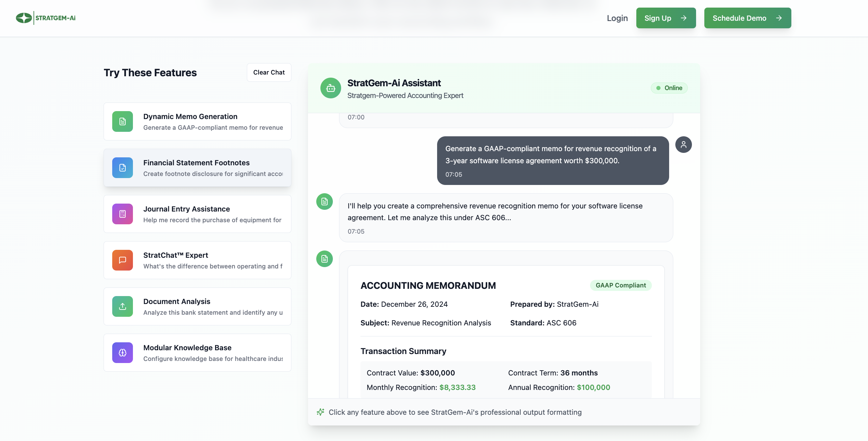
Task: Open the Journal Entry Assistance feature
Action: (x=197, y=214)
